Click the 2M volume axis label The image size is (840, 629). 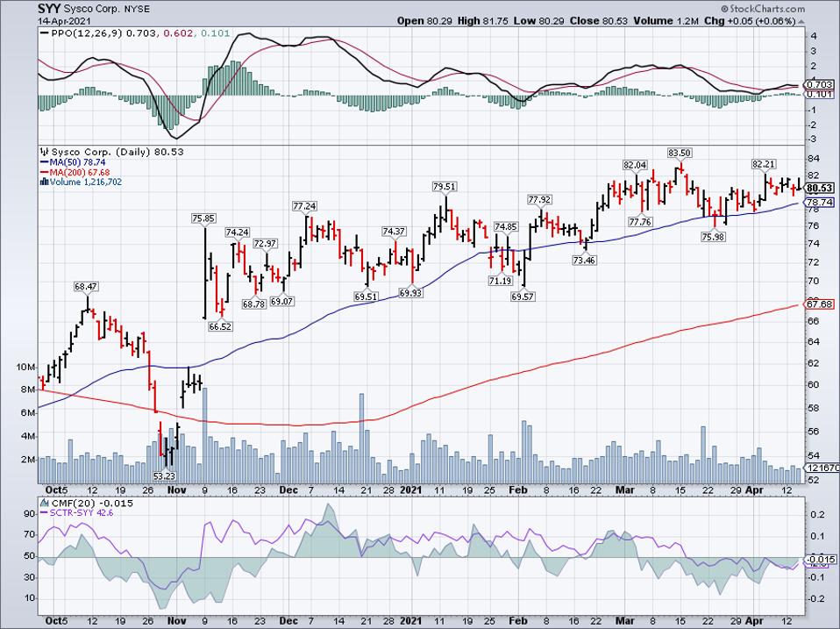28,460
